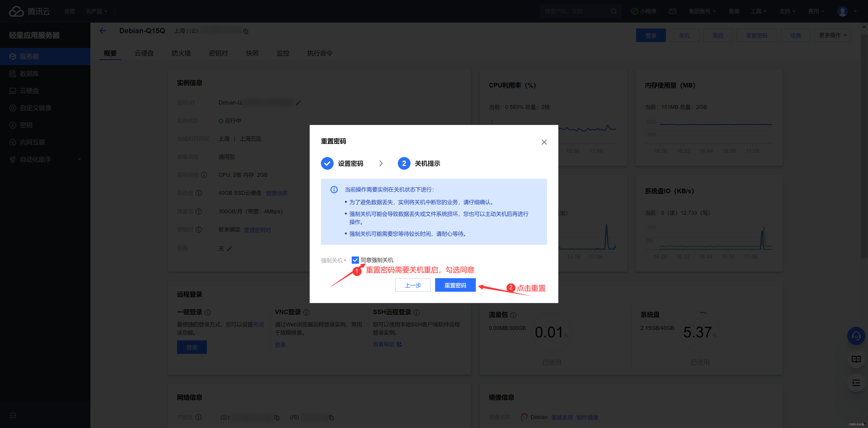Edit the instance name pencil icon
868x428 pixels.
(298, 103)
